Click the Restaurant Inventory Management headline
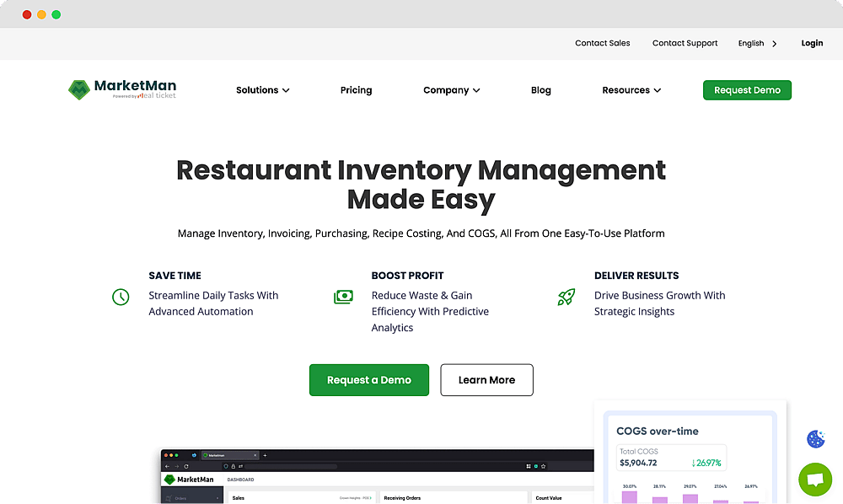Viewport: 843px width, 504px height. point(421,185)
